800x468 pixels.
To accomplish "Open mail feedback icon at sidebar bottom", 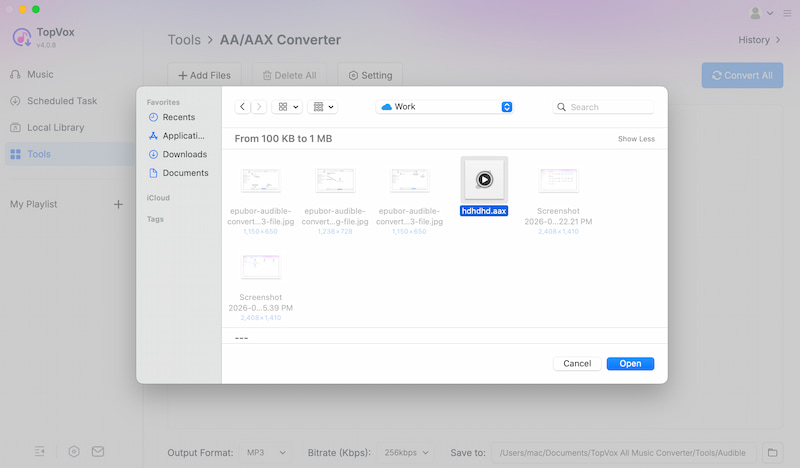I will click(98, 451).
